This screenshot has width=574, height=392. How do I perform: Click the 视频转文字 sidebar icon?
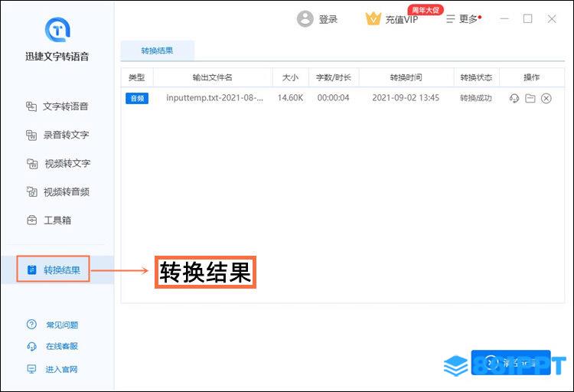32,163
